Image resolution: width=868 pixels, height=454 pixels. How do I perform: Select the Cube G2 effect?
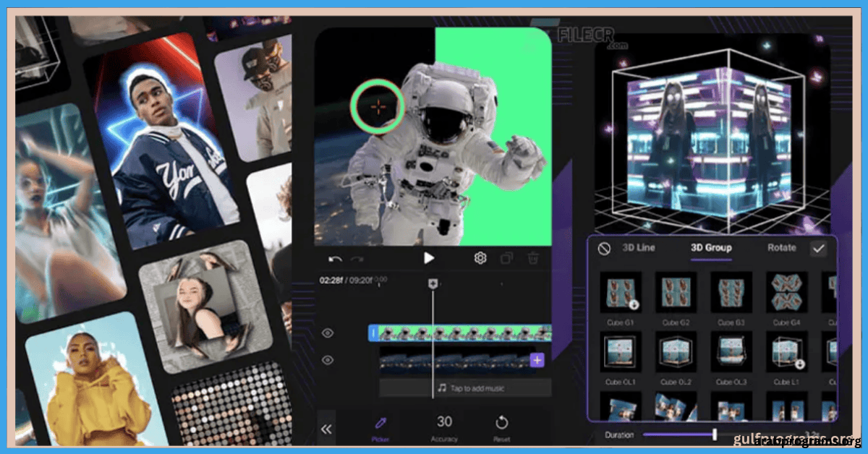(676, 292)
